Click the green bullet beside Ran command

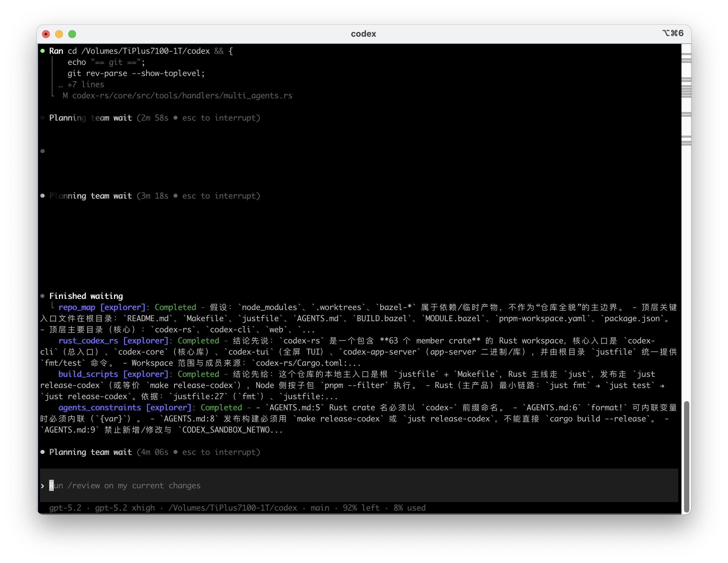click(43, 51)
